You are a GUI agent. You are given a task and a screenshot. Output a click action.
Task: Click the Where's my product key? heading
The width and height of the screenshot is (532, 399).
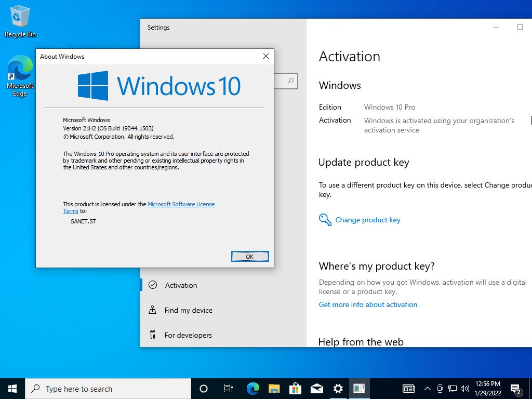click(x=377, y=267)
